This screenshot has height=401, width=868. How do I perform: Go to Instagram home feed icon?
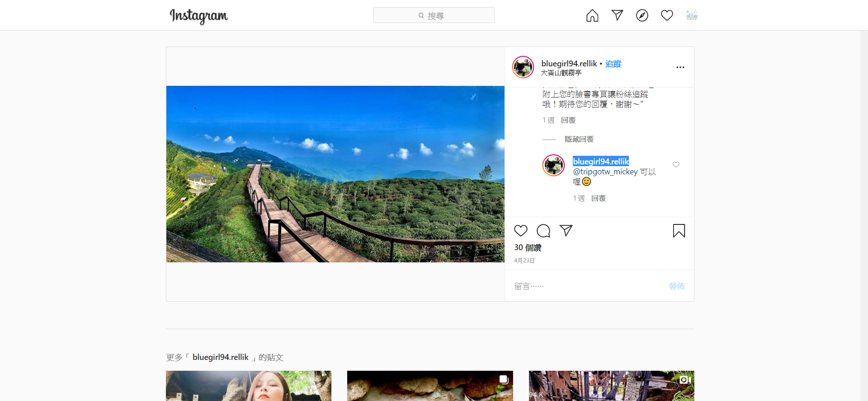coord(592,16)
